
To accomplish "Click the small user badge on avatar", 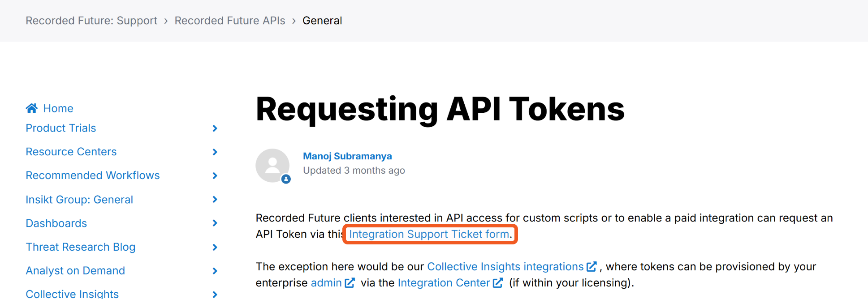I will click(286, 179).
